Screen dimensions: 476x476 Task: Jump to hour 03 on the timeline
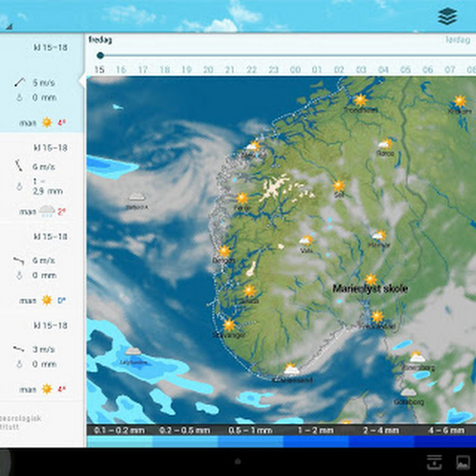pos(361,70)
